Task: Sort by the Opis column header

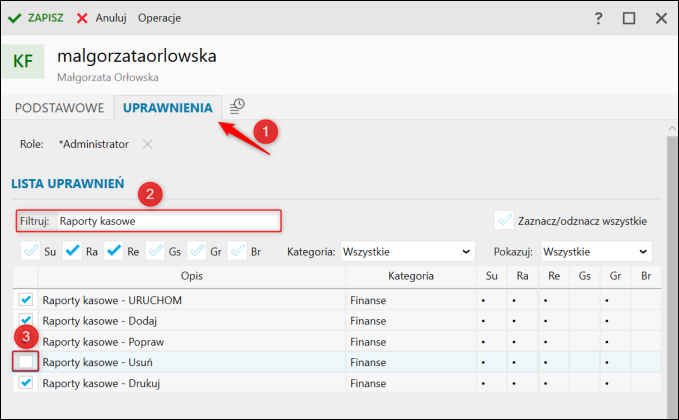Action: (x=192, y=276)
